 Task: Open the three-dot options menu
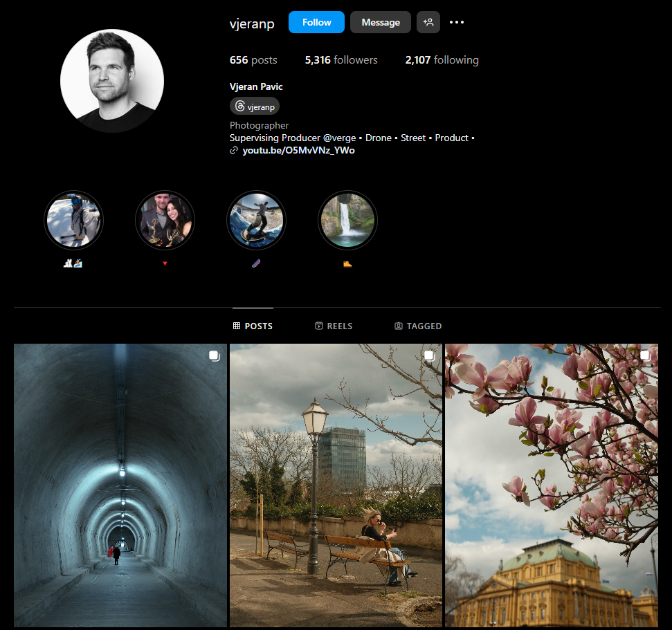coord(457,22)
